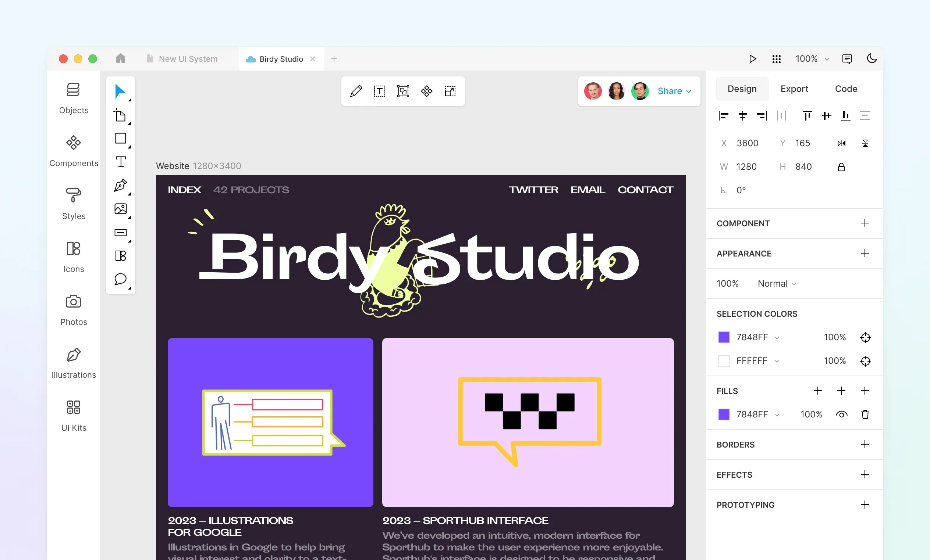Switch to the Export tab
This screenshot has width=930, height=560.
pyautogui.click(x=795, y=88)
